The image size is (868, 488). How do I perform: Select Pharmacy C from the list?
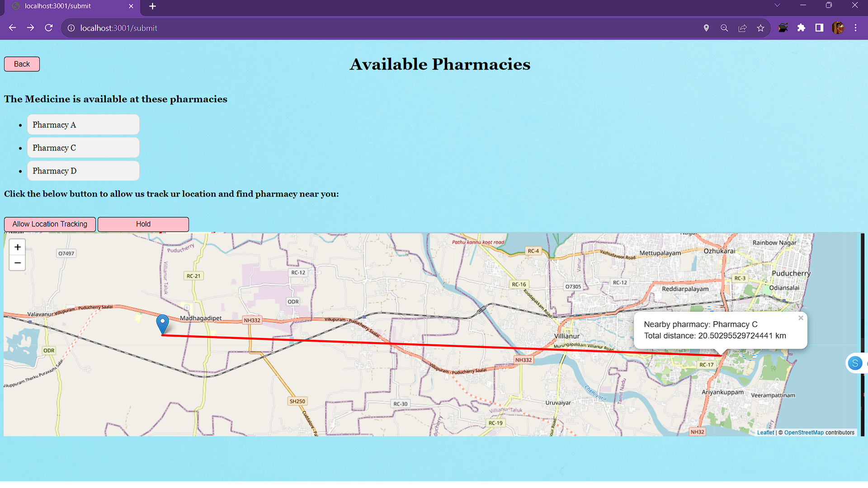[x=83, y=148]
